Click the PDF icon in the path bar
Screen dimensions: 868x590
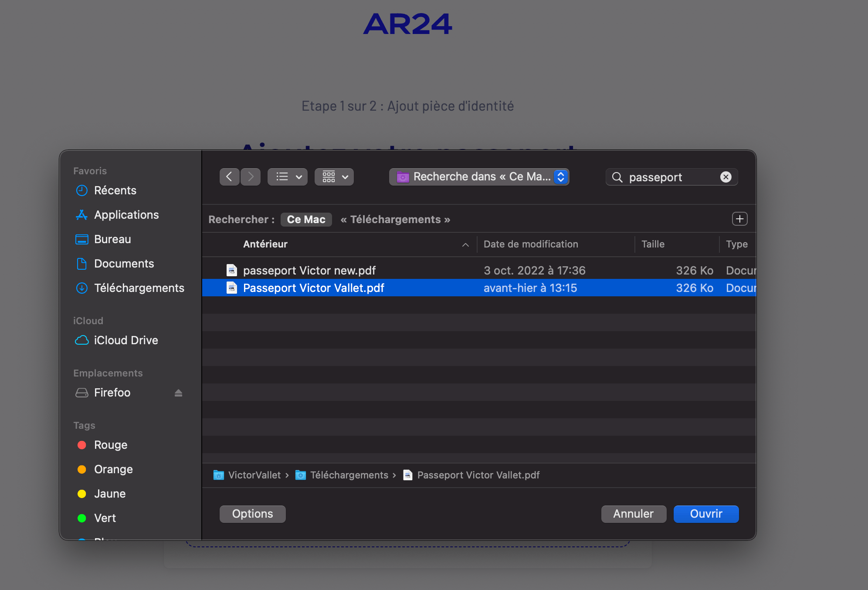pyautogui.click(x=408, y=475)
